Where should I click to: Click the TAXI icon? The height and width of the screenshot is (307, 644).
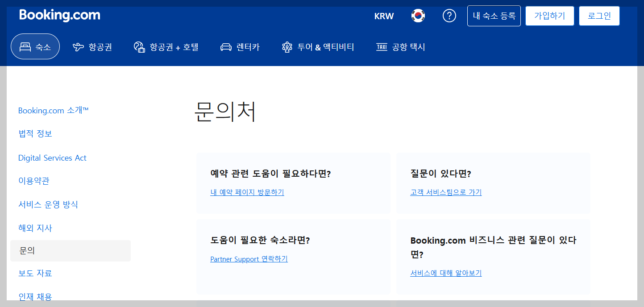[382, 47]
